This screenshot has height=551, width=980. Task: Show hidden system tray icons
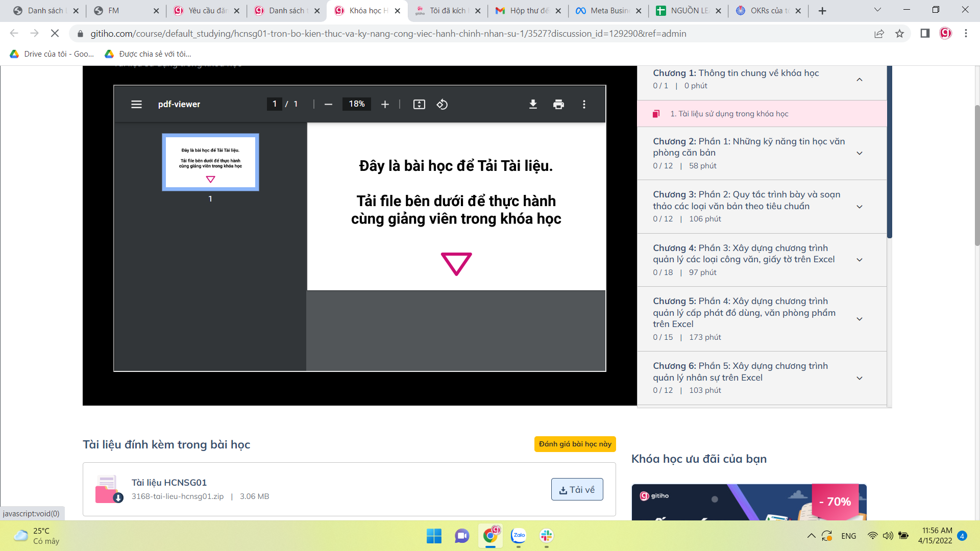click(811, 536)
